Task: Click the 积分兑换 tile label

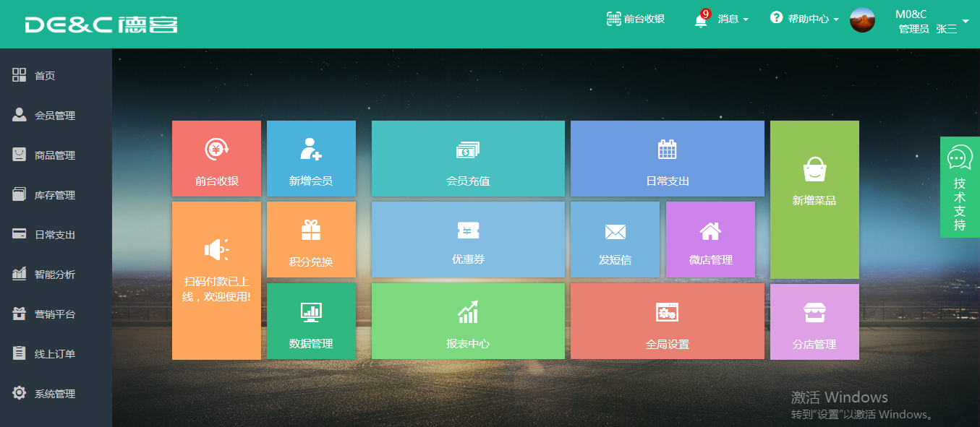Action: [x=311, y=262]
